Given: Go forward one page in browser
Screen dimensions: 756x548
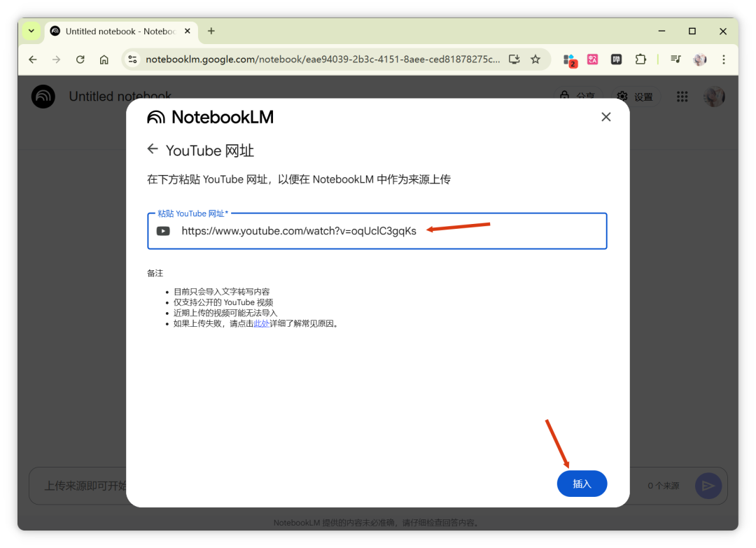Looking at the screenshot, I should (57, 59).
